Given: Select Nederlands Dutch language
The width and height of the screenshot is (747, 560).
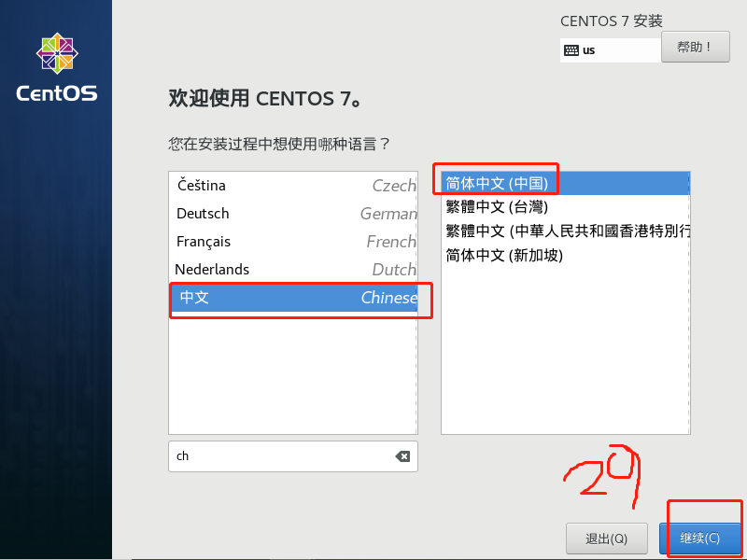Looking at the screenshot, I should [293, 270].
